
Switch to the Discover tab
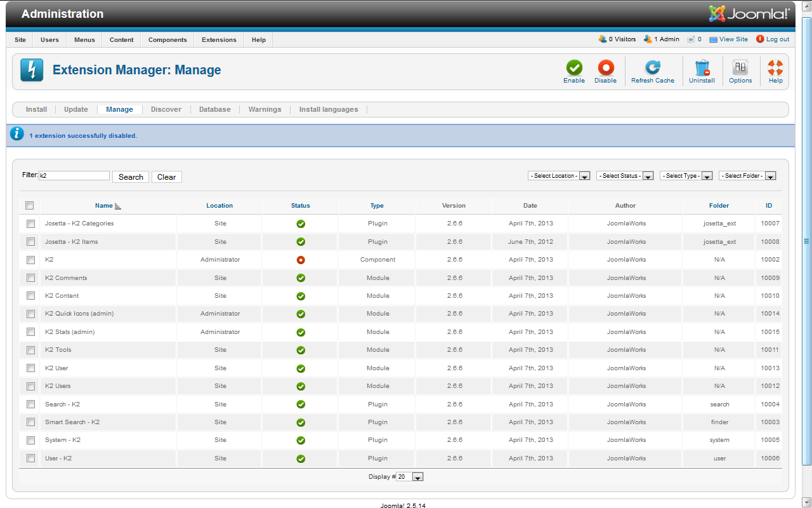coord(166,109)
